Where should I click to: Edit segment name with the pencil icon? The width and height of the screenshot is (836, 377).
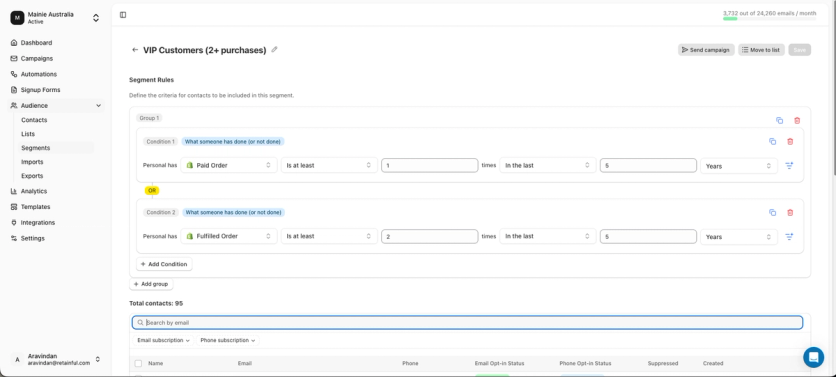tap(275, 50)
